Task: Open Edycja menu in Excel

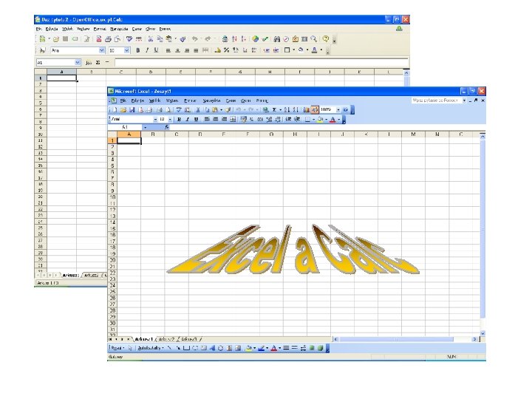Action: pyautogui.click(x=137, y=100)
